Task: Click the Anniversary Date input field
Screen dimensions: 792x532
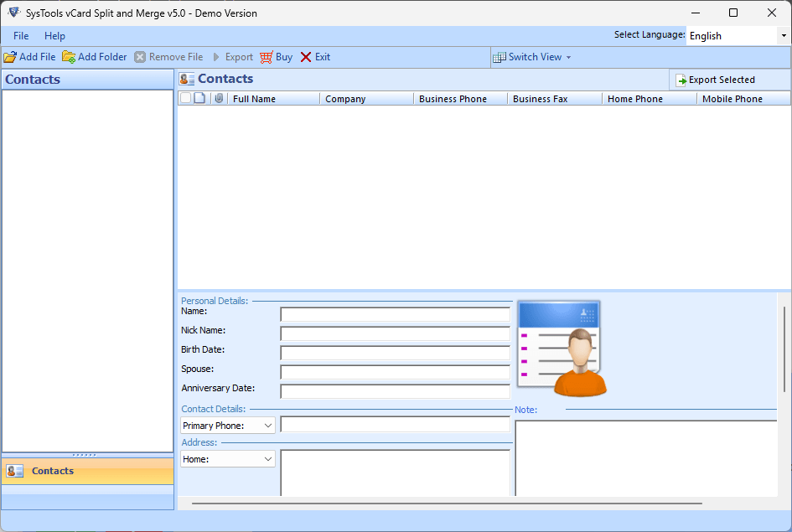Action: click(x=395, y=391)
